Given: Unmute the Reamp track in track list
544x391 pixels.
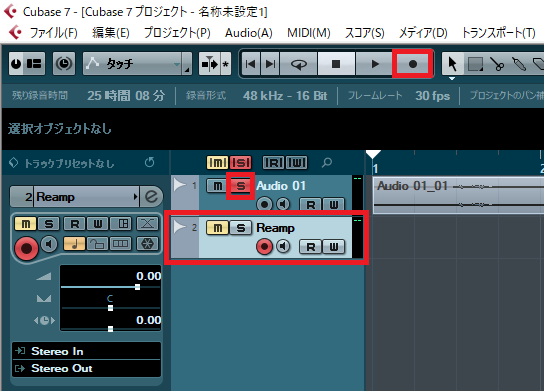Looking at the screenshot, I should point(217,228).
